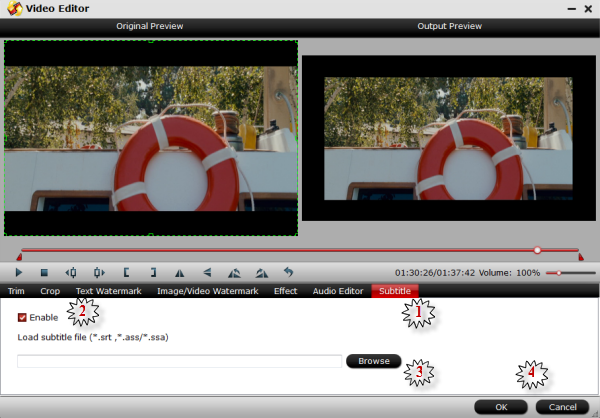
Task: Click the Output Preview heading
Action: click(x=450, y=26)
